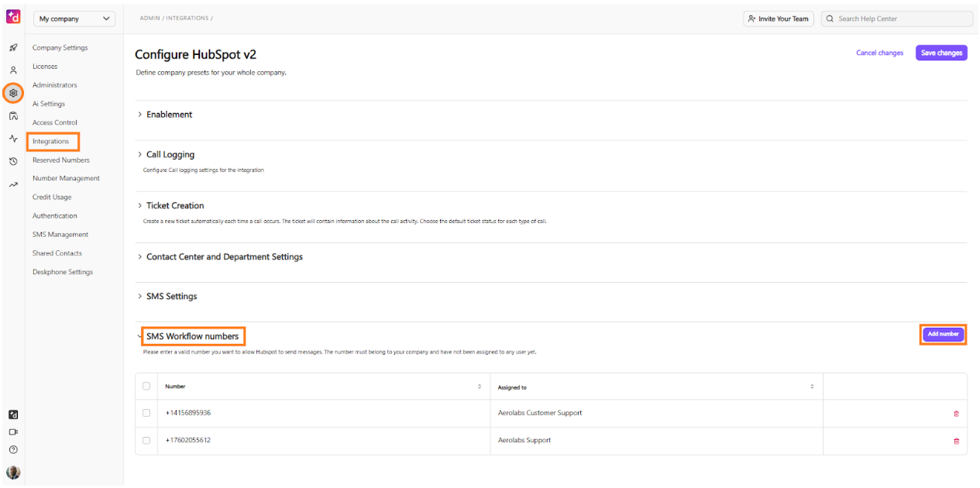Open the trending analytics icon in sidebar
Screen dimensions: 980x488
tap(13, 184)
